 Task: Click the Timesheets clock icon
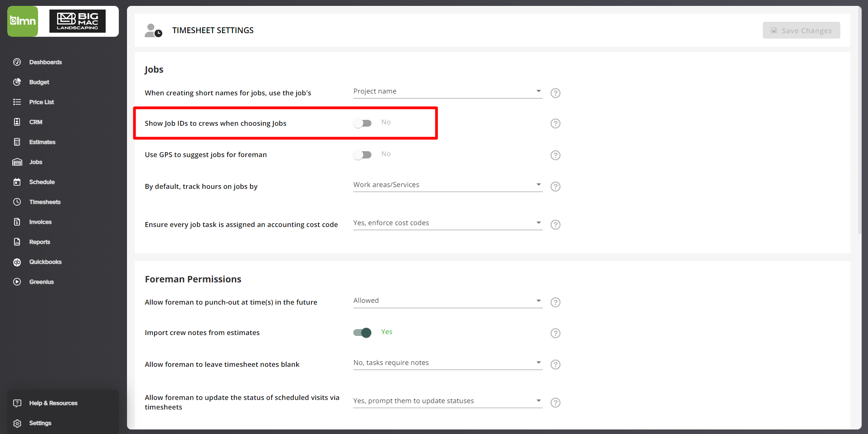(x=17, y=202)
